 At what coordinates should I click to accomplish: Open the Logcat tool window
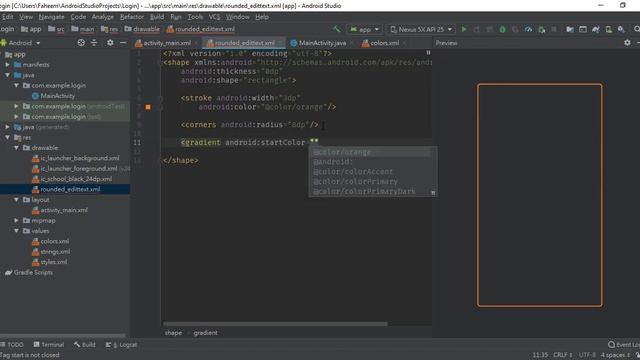tap(121, 344)
